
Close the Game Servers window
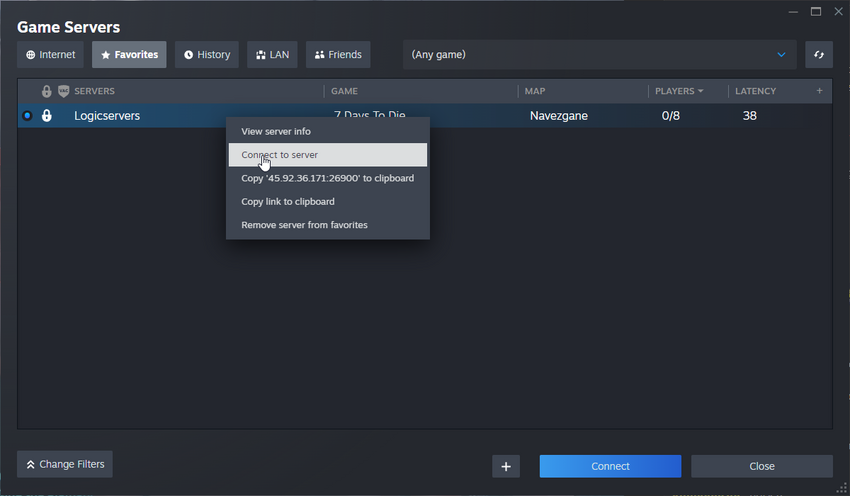pos(838,11)
